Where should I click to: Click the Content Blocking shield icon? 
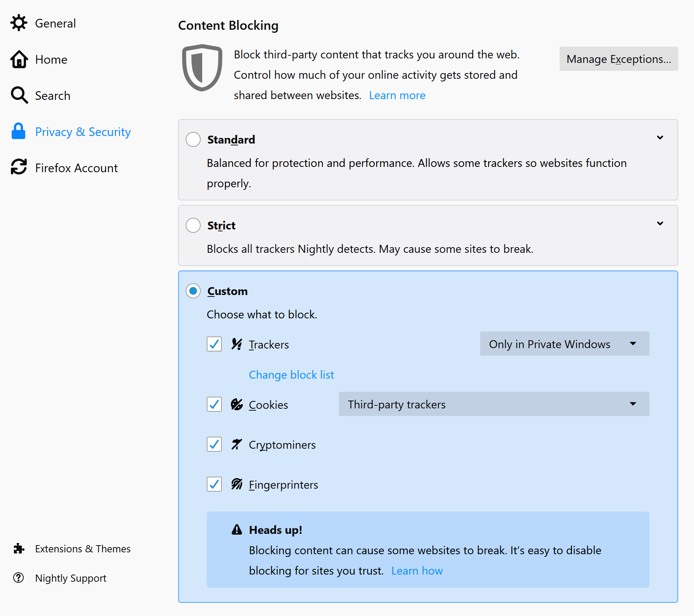point(202,68)
